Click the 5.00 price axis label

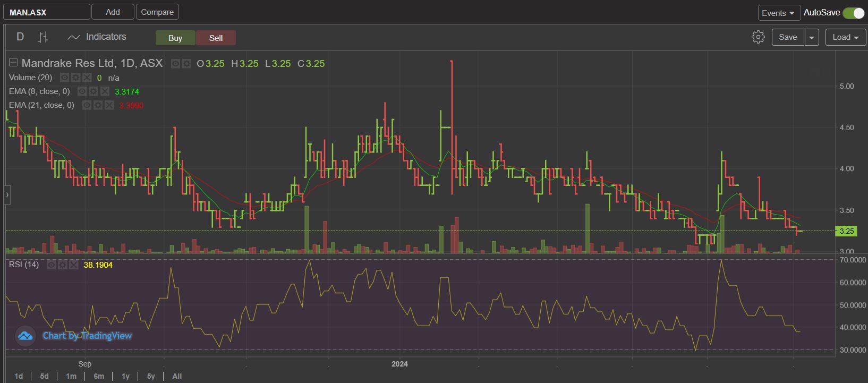(x=847, y=86)
